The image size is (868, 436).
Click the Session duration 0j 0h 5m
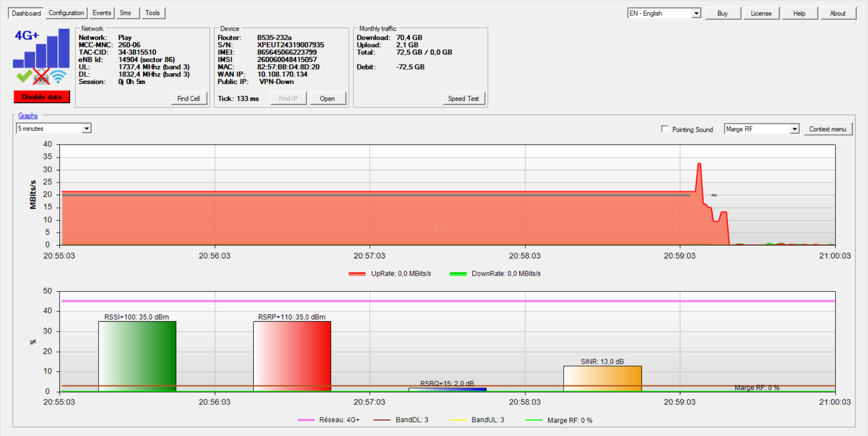coord(132,82)
